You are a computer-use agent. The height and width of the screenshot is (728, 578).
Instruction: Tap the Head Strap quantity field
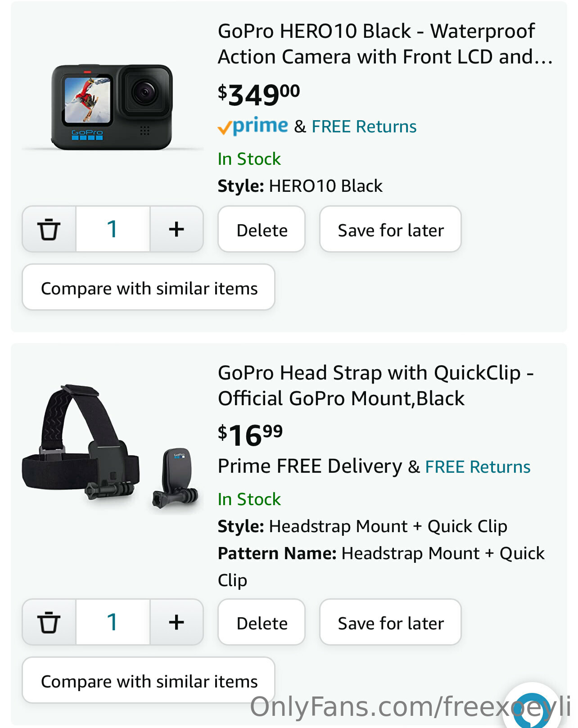[x=113, y=622]
